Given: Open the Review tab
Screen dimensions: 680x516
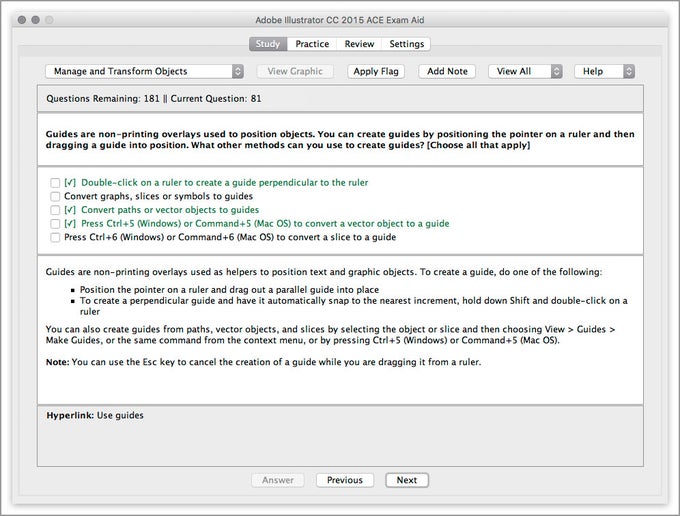Looking at the screenshot, I should pos(359,44).
